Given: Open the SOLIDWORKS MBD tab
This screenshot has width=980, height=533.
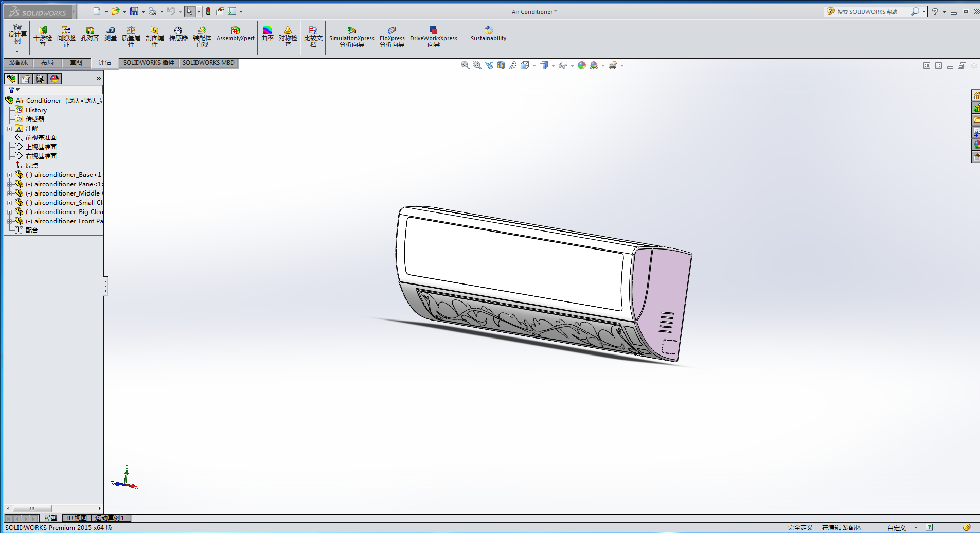Looking at the screenshot, I should coord(208,63).
